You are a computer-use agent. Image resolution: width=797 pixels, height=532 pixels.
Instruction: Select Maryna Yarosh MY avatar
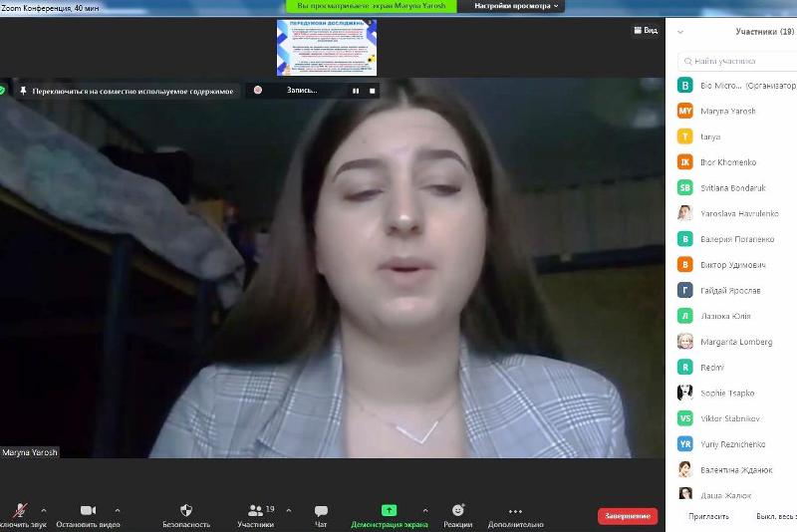(685, 111)
